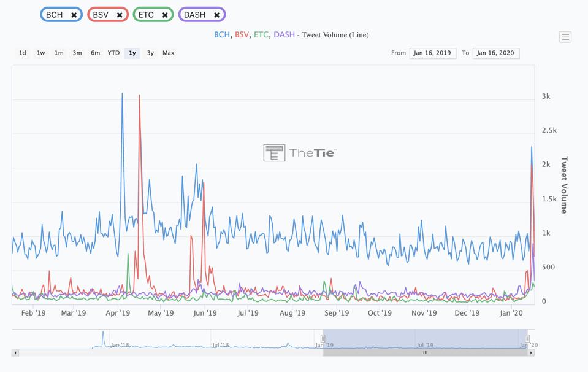Click the navigator scrollbar left arrow
588x372 pixels.
(15, 353)
